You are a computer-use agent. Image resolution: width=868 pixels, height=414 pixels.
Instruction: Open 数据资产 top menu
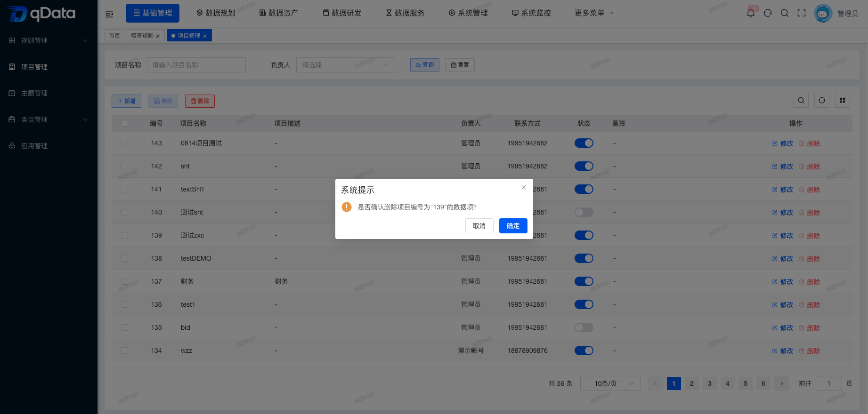pos(279,13)
